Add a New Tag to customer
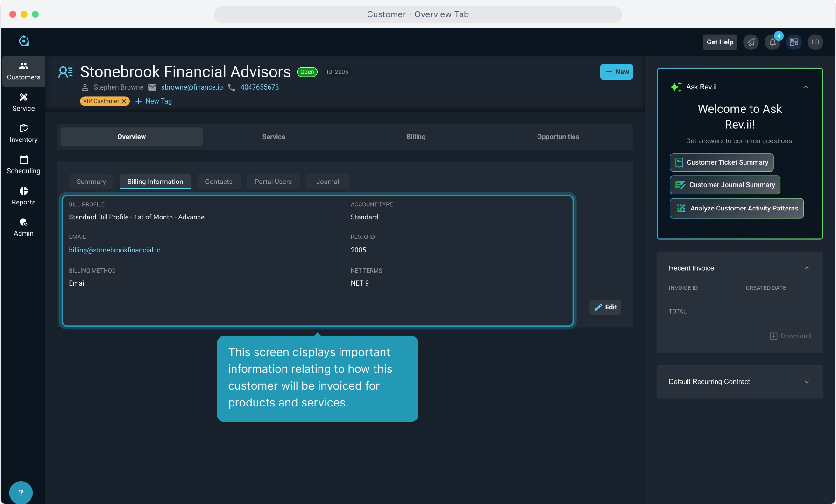836x504 pixels. tap(154, 101)
